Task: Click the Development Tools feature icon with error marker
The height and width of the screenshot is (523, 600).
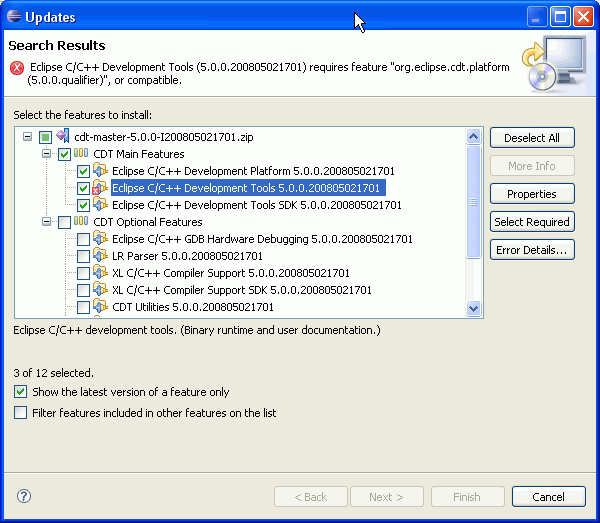Action: [x=100, y=187]
